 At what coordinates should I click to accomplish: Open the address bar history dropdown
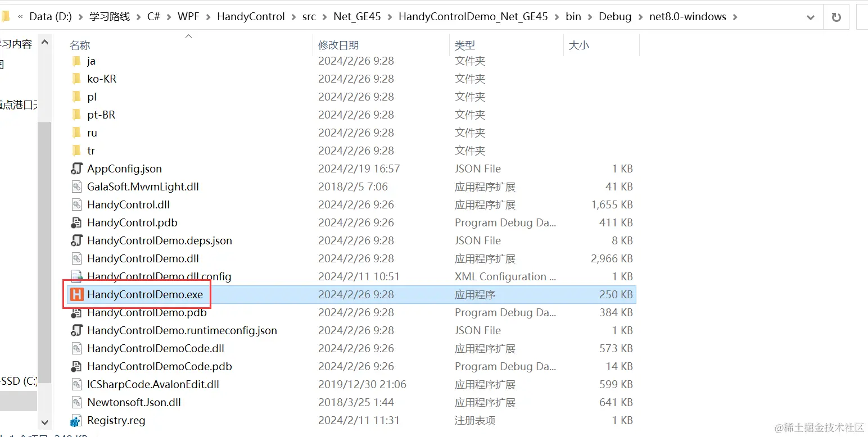click(811, 17)
